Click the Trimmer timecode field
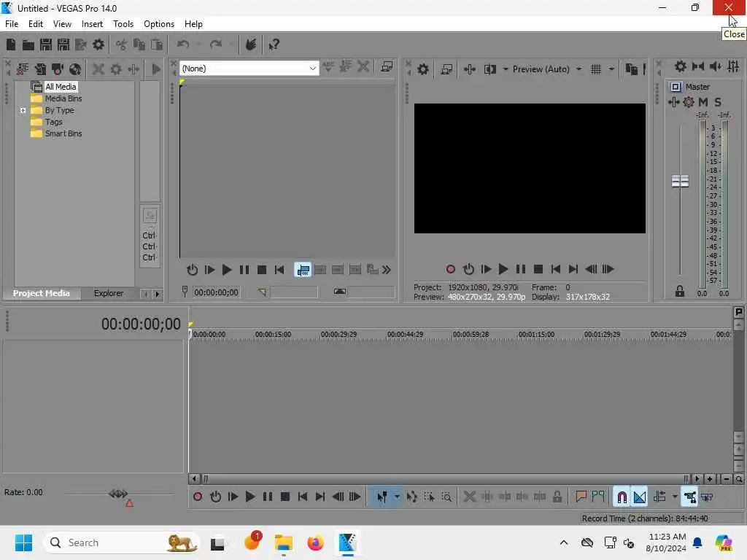This screenshot has height=560, width=747. (216, 292)
